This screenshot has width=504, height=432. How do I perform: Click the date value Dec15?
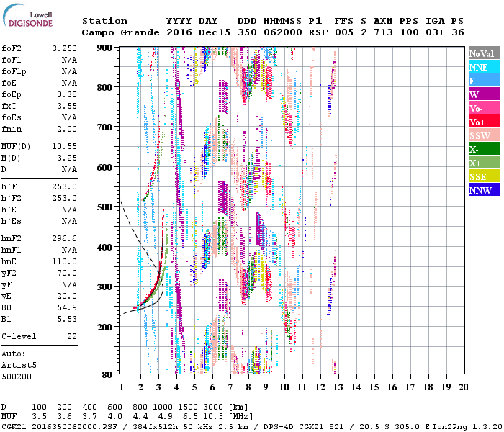(215, 32)
